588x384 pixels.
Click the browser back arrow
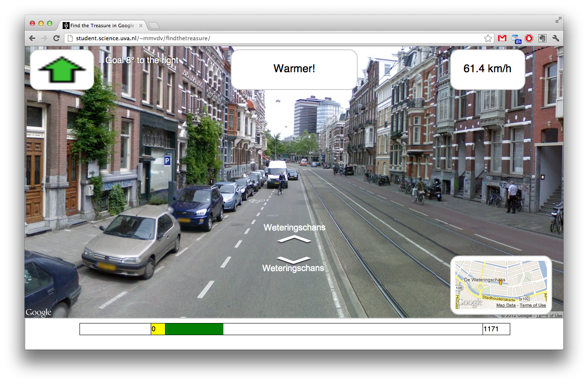coord(32,38)
